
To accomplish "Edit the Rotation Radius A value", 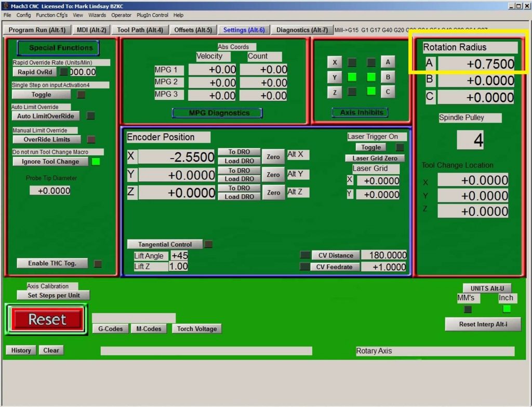I will (x=474, y=63).
